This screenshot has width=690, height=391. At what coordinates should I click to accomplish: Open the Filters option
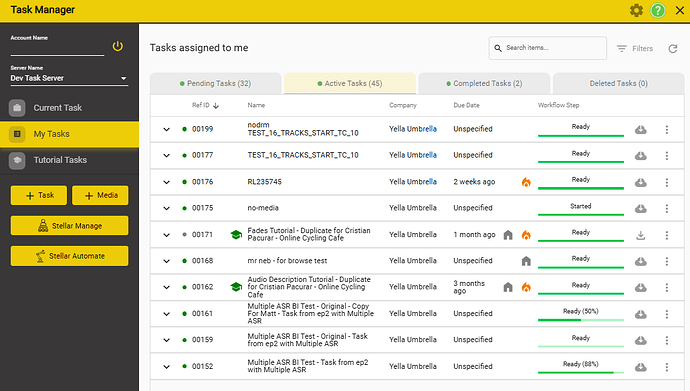[x=635, y=48]
